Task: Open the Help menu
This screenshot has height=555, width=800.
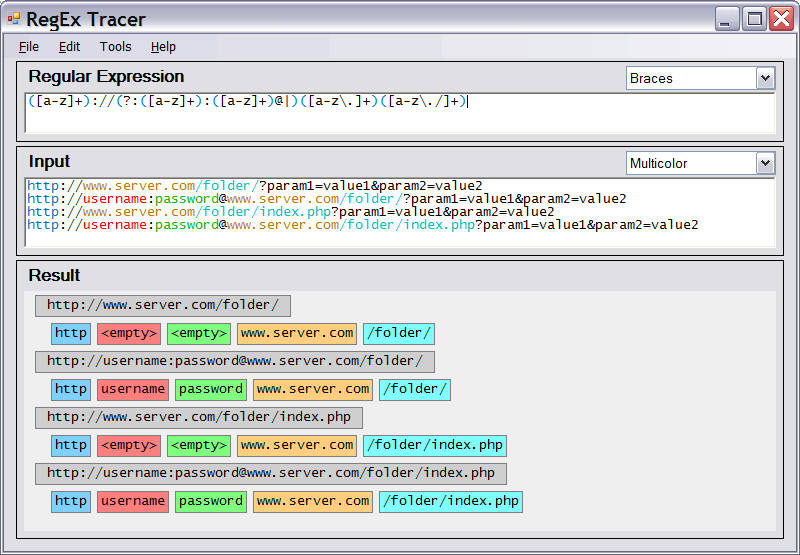Action: (x=163, y=47)
